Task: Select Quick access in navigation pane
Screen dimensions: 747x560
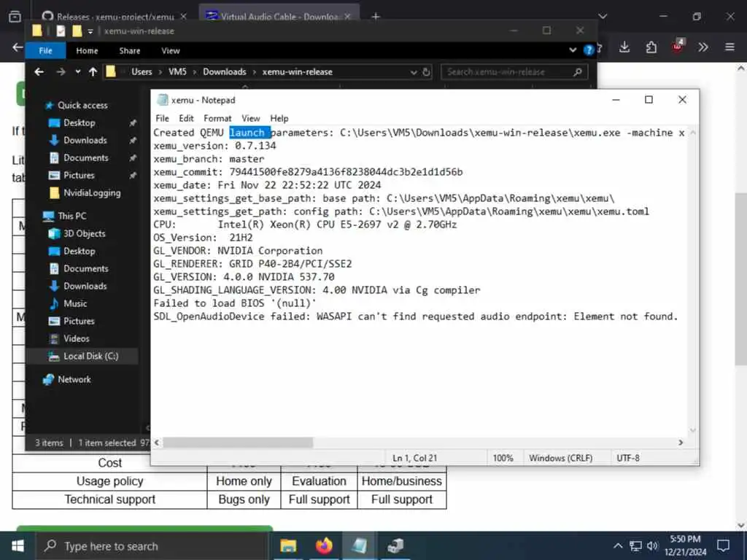Action: 82,105
